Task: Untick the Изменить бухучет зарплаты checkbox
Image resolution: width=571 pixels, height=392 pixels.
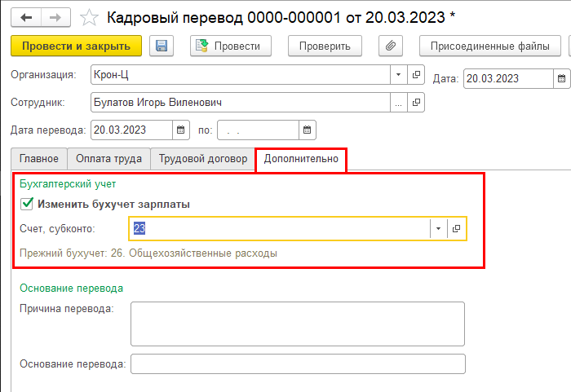Action: click(x=27, y=205)
